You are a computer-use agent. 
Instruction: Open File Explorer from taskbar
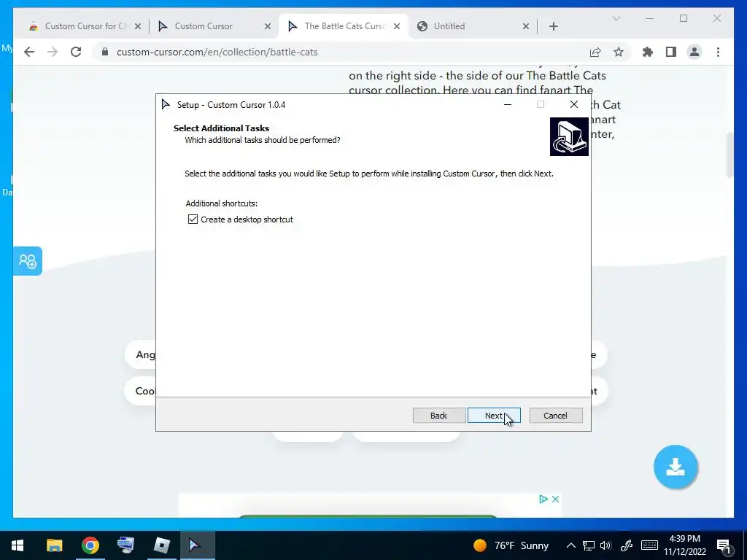point(54,545)
